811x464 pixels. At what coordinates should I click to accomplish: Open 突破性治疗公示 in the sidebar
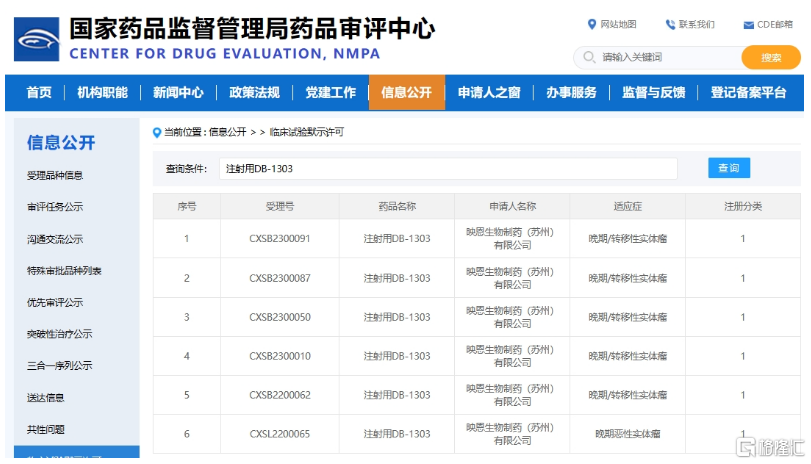pyautogui.click(x=59, y=334)
